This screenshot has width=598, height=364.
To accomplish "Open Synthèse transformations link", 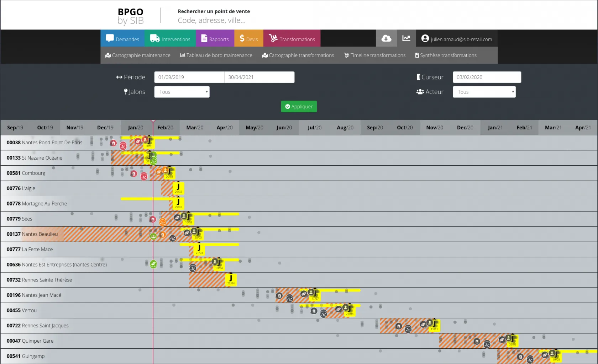I will tap(446, 55).
